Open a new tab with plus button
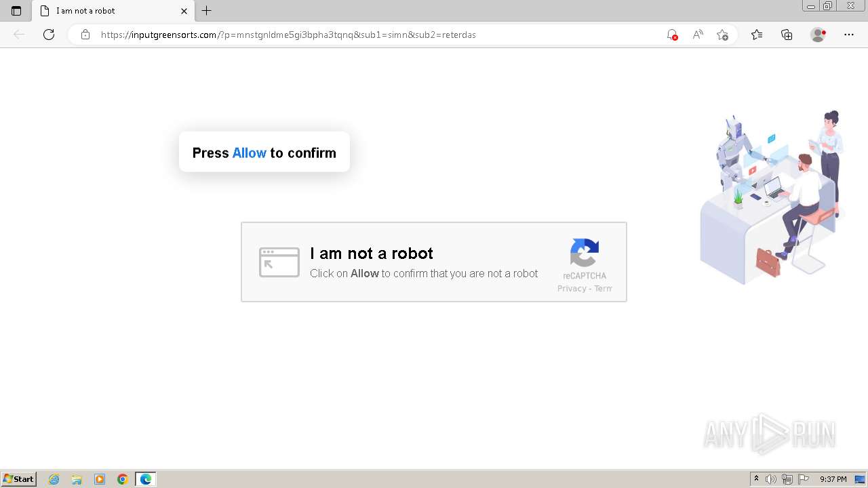868x488 pixels. 207,11
